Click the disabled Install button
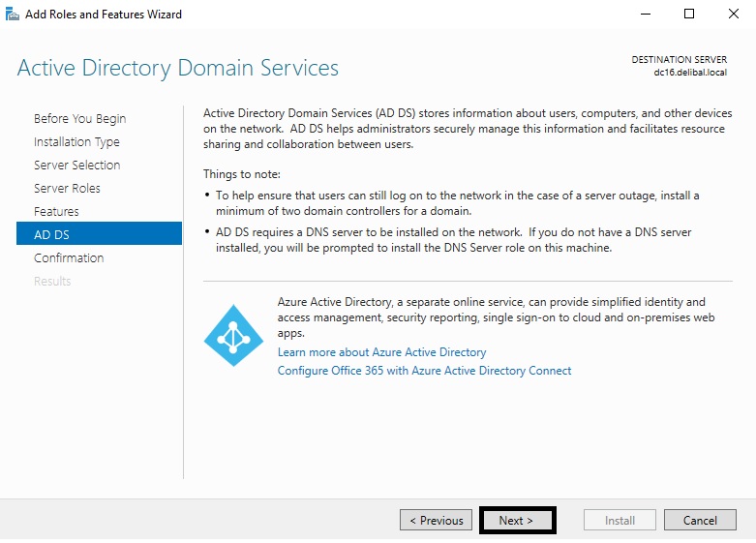756x543 pixels. click(x=620, y=520)
